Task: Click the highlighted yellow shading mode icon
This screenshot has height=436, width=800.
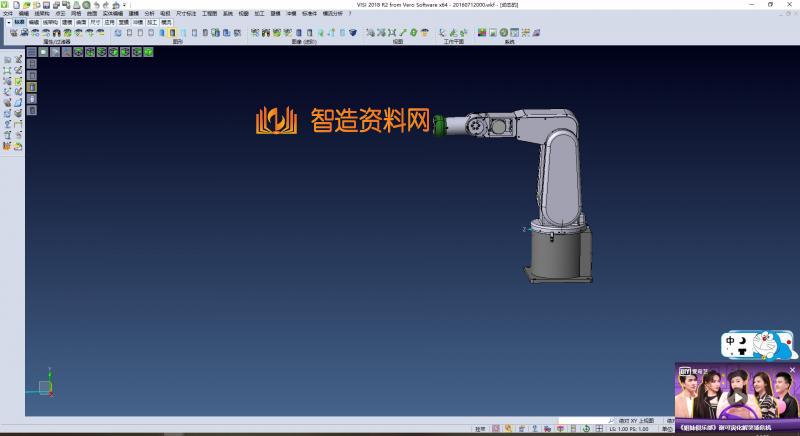Action: click(x=172, y=33)
